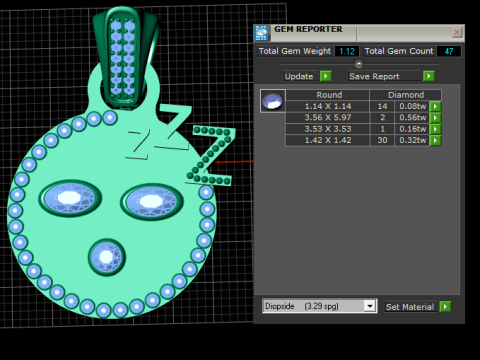480x360 pixels.
Task: Click the Total Gem Weight label
Action: [295, 51]
